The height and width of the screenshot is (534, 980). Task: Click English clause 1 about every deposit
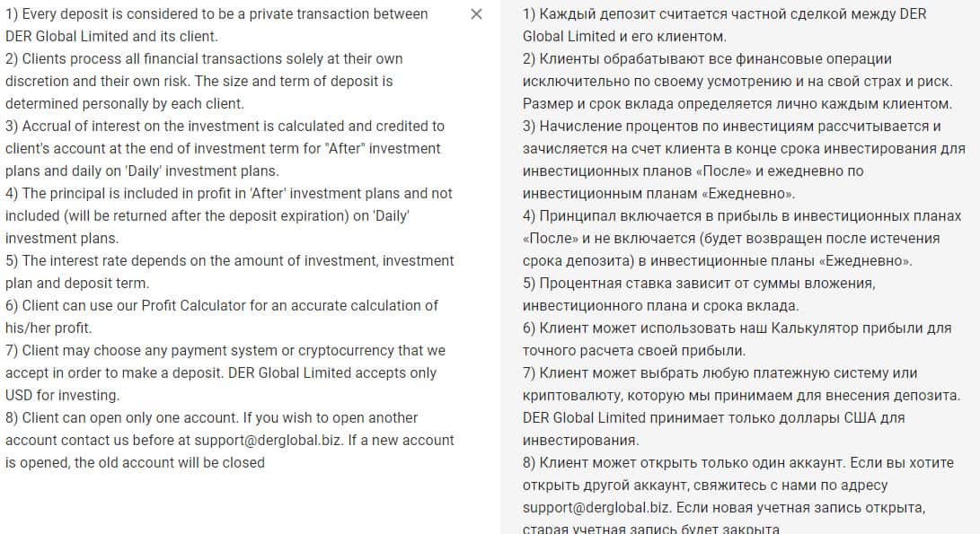(216, 14)
